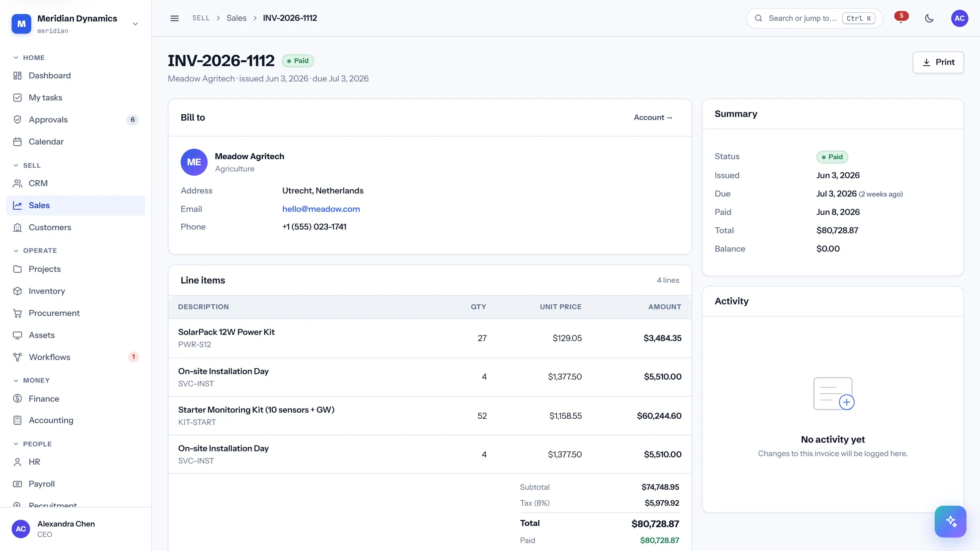Click the My tasks checkbox icon
The width and height of the screenshot is (980, 551).
point(17,98)
